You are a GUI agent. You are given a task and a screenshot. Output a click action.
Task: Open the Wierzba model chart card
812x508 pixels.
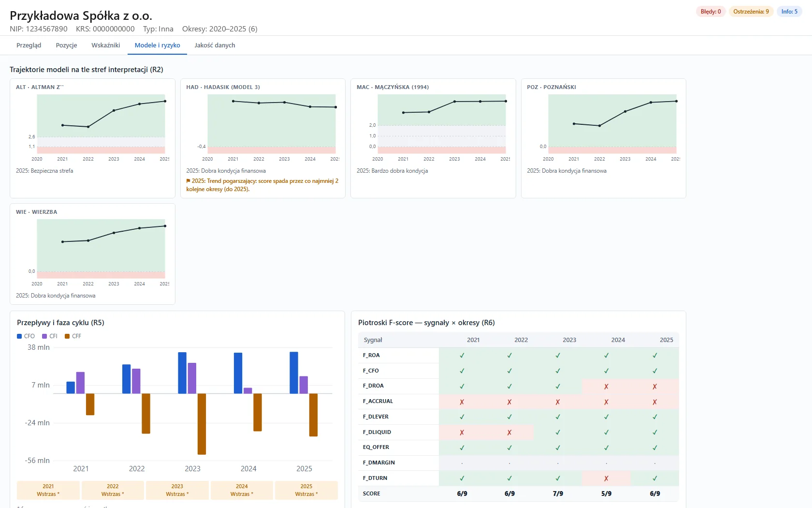(x=92, y=254)
